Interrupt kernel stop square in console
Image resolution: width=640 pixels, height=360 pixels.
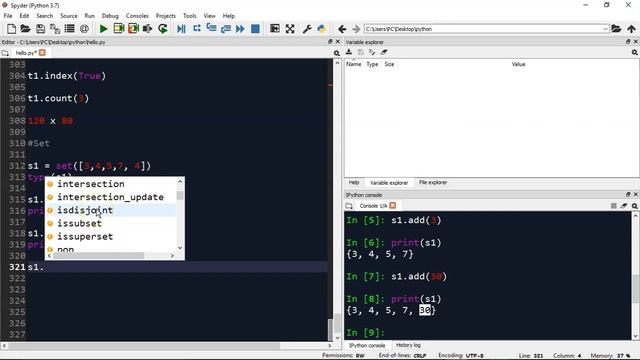[x=613, y=206]
